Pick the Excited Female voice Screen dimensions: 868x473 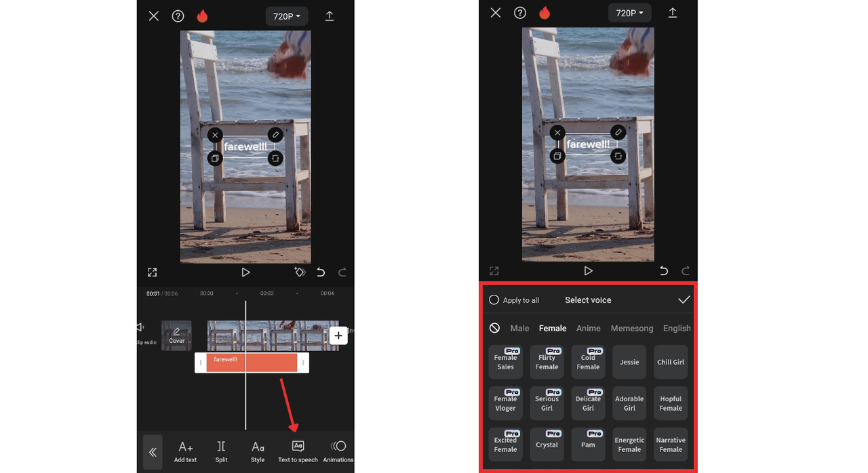click(506, 445)
